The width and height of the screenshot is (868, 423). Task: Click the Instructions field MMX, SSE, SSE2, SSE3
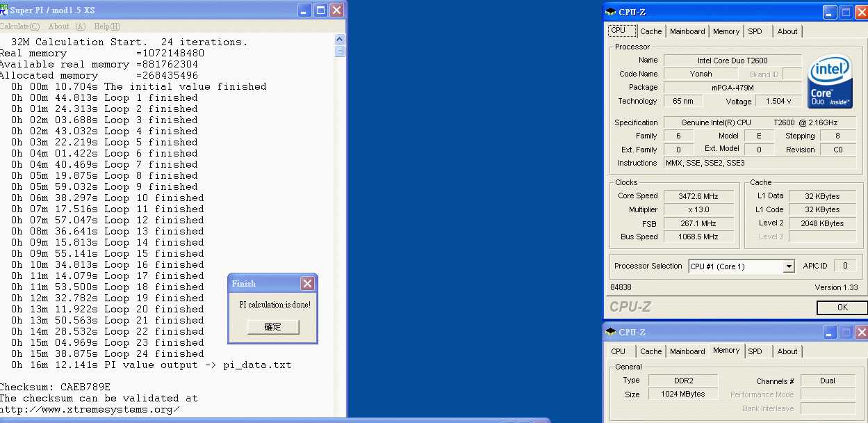pos(760,163)
